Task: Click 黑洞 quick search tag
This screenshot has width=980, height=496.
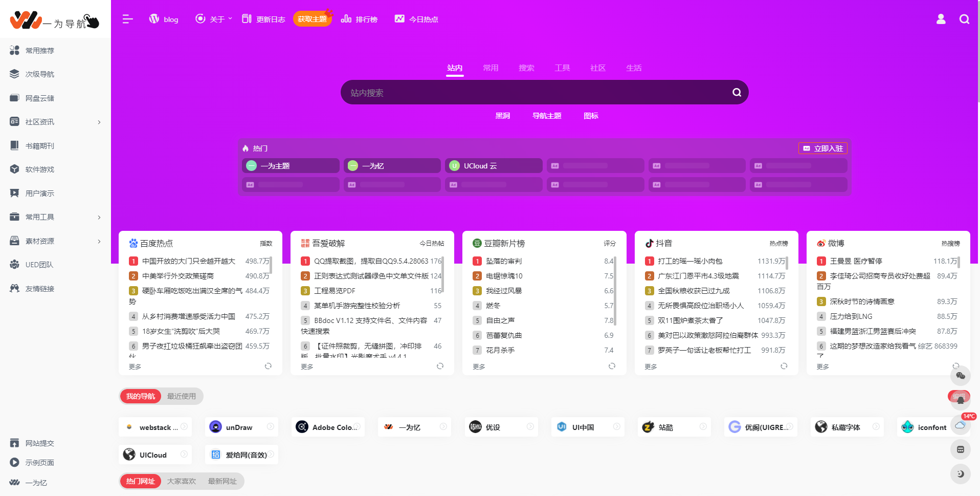Action: [x=503, y=116]
